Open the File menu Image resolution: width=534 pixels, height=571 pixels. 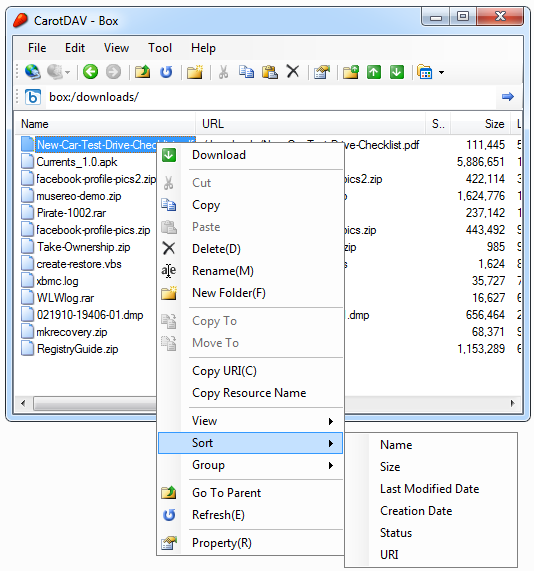tap(37, 48)
